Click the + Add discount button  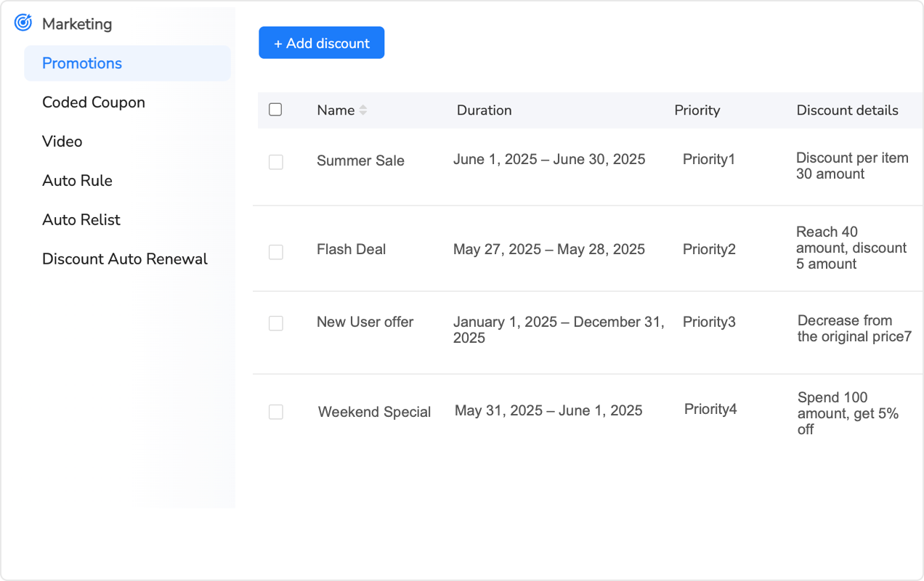coord(321,42)
